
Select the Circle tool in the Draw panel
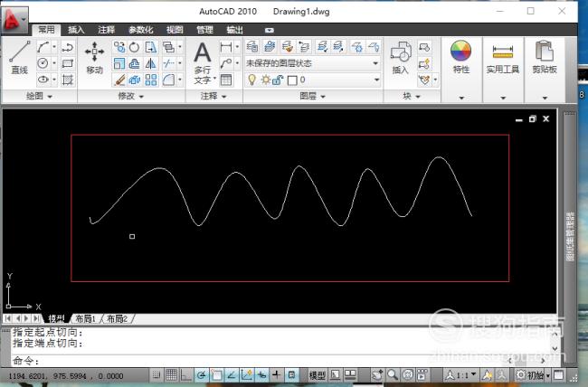click(x=43, y=63)
